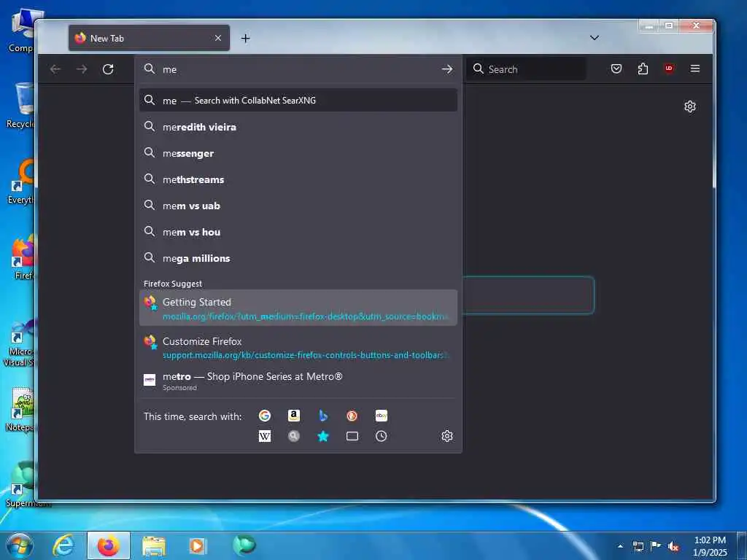Open the uBlock Origin extension icon
The image size is (747, 560).
pos(669,69)
